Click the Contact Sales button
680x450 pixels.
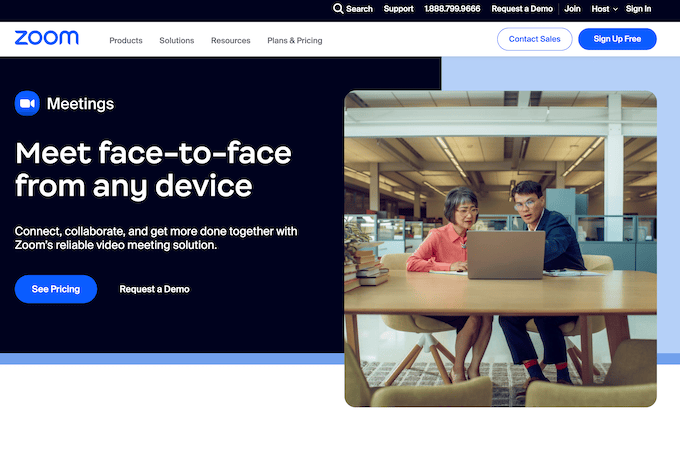coord(535,39)
